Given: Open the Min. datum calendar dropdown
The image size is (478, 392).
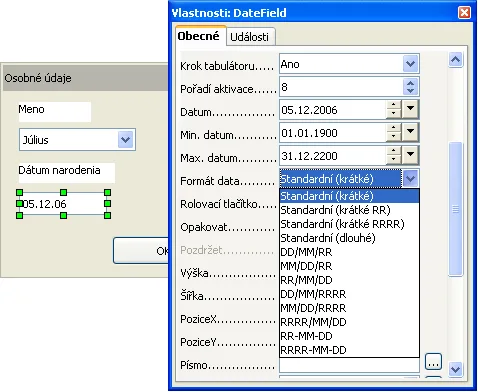Looking at the screenshot, I should point(410,132).
